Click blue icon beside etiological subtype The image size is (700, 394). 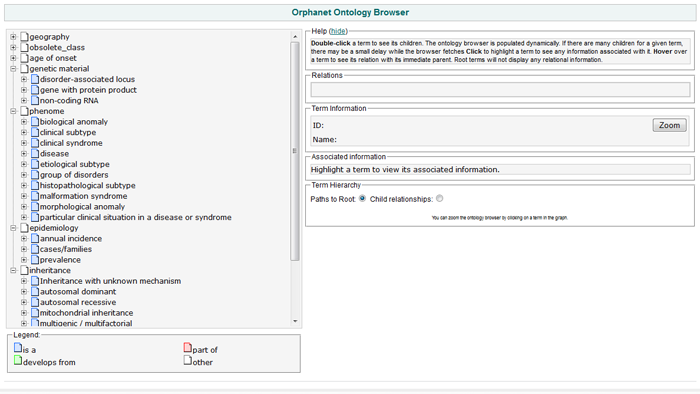pyautogui.click(x=35, y=164)
